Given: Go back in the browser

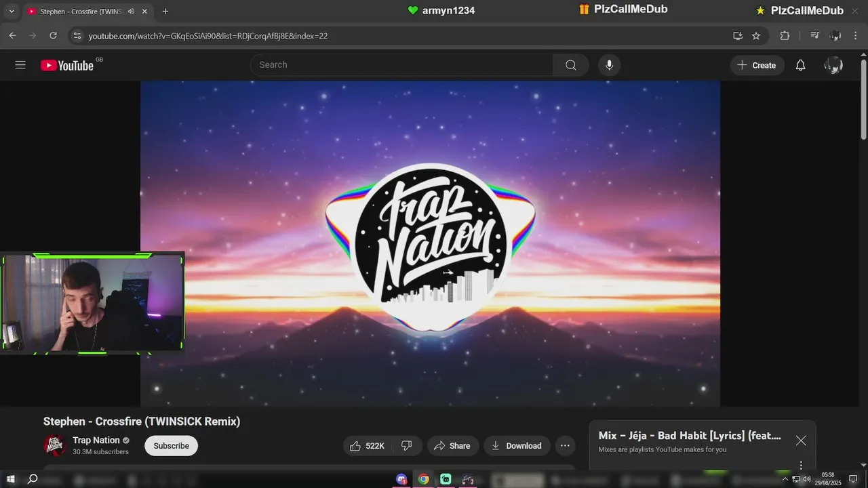Looking at the screenshot, I should (12, 35).
